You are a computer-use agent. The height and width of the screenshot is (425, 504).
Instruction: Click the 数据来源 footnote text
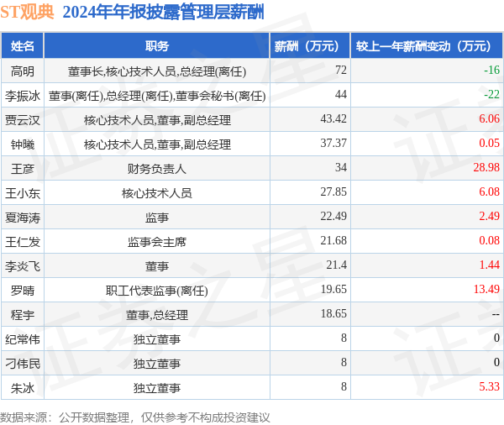coord(135,417)
